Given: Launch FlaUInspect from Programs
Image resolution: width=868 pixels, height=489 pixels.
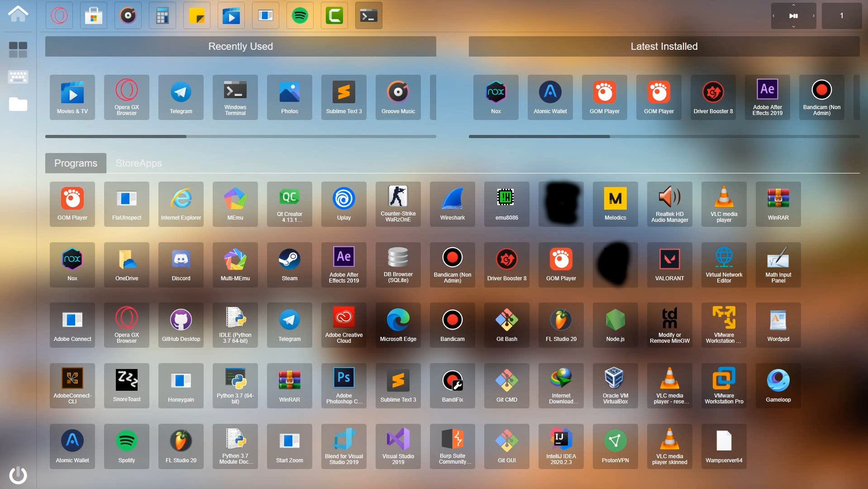Looking at the screenshot, I should [x=127, y=204].
